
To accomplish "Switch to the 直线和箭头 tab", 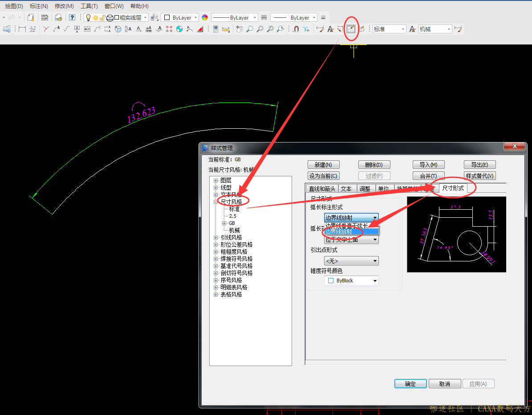I will click(x=322, y=189).
